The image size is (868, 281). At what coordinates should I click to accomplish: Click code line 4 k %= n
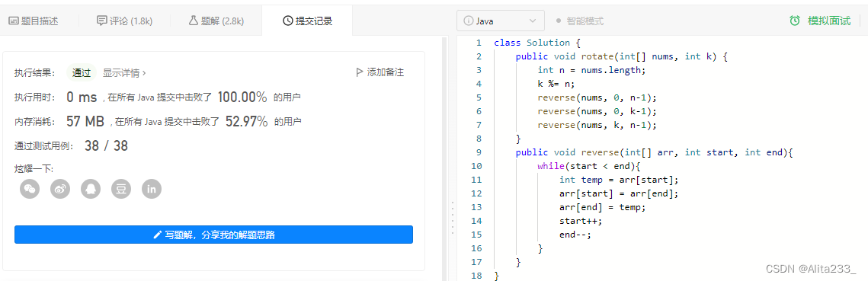click(556, 84)
